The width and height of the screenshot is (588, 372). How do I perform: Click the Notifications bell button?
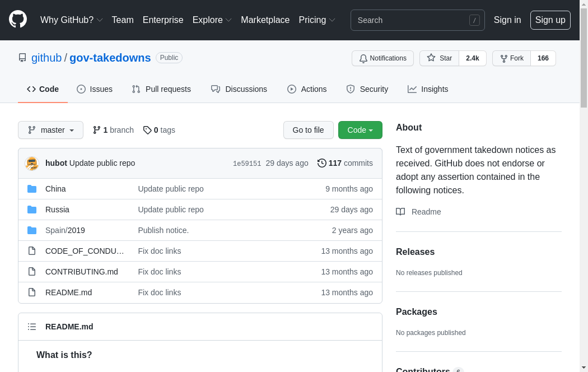tap(382, 58)
